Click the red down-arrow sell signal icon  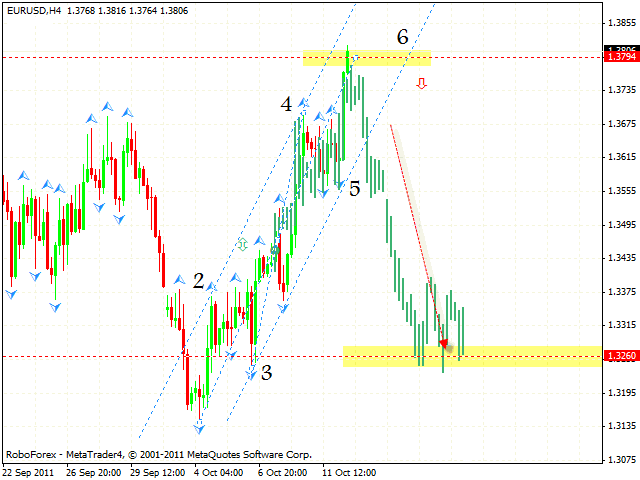click(x=421, y=84)
